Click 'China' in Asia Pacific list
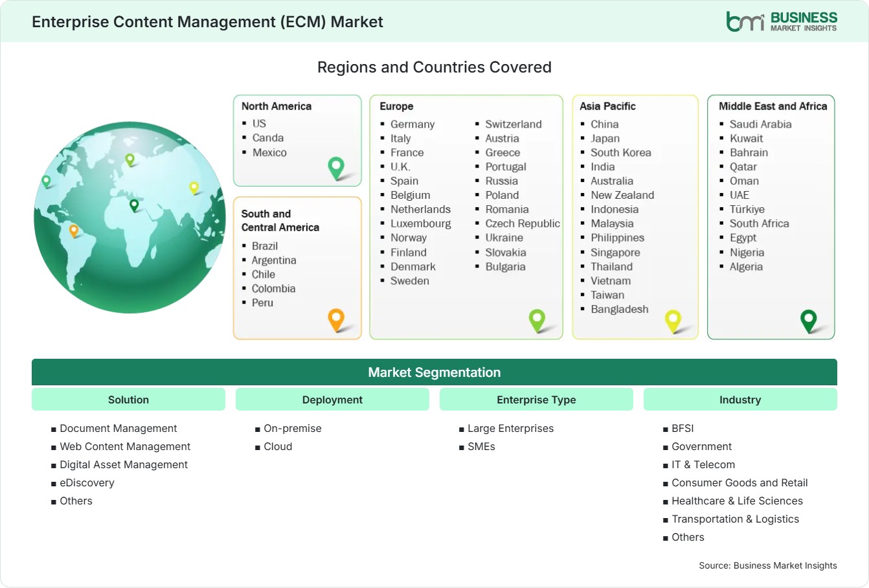869x588 pixels. coord(604,124)
